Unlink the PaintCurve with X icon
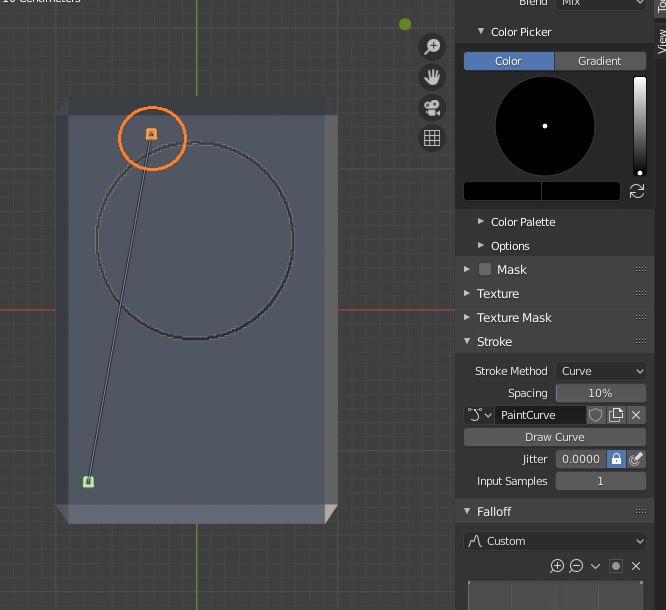666x610 pixels. click(636, 415)
